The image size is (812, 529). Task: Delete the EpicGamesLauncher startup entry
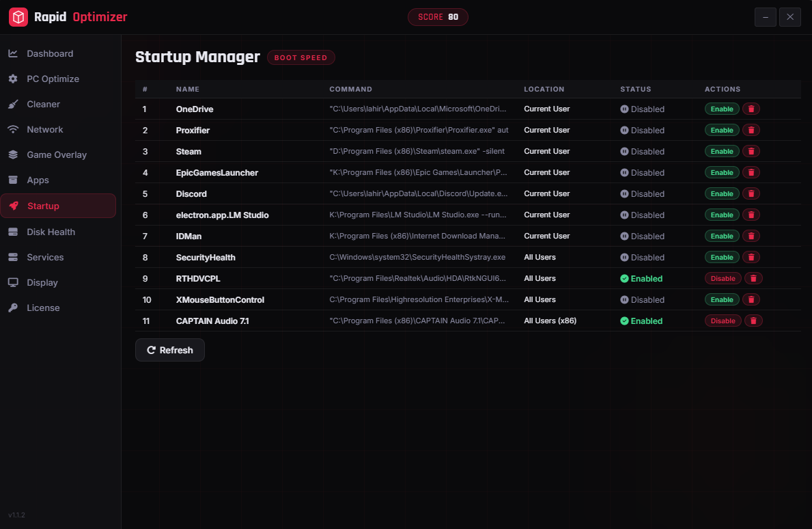(751, 172)
